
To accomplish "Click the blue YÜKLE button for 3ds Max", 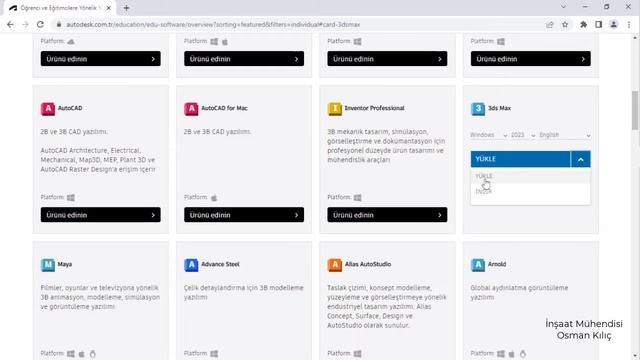I will (520, 159).
